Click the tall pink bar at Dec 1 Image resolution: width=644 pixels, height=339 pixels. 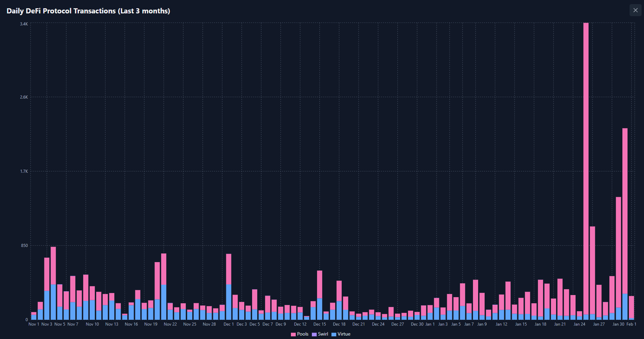coord(228,279)
